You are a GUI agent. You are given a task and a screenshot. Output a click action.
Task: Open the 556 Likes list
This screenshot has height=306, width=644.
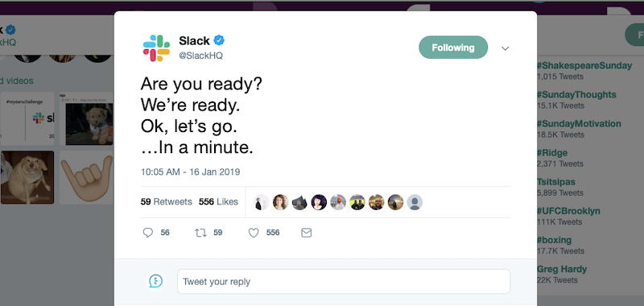(218, 201)
